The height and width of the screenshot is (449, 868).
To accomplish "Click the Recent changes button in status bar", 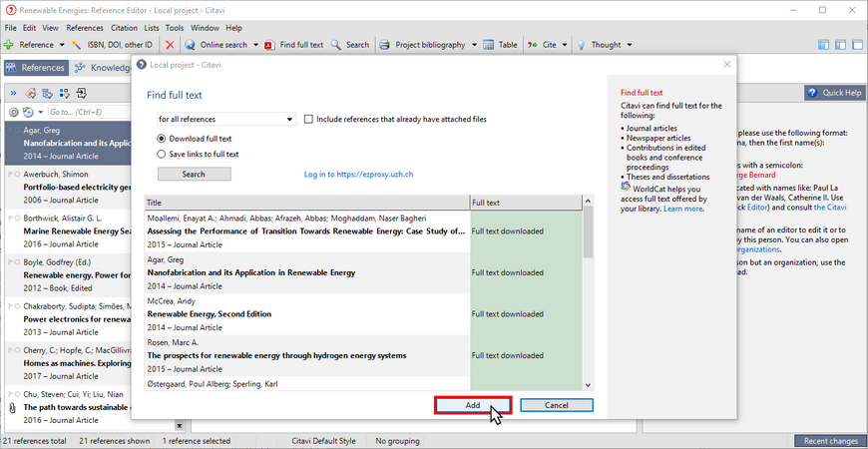I will 830,441.
